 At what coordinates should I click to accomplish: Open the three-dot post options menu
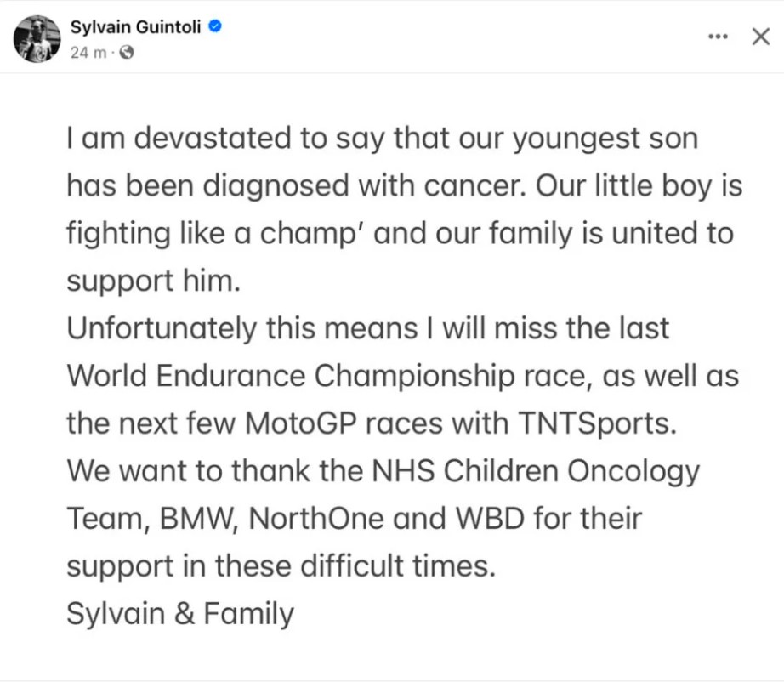[x=718, y=37]
